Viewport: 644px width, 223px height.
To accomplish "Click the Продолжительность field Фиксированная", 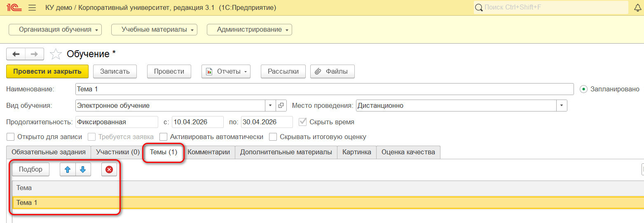I will (117, 122).
